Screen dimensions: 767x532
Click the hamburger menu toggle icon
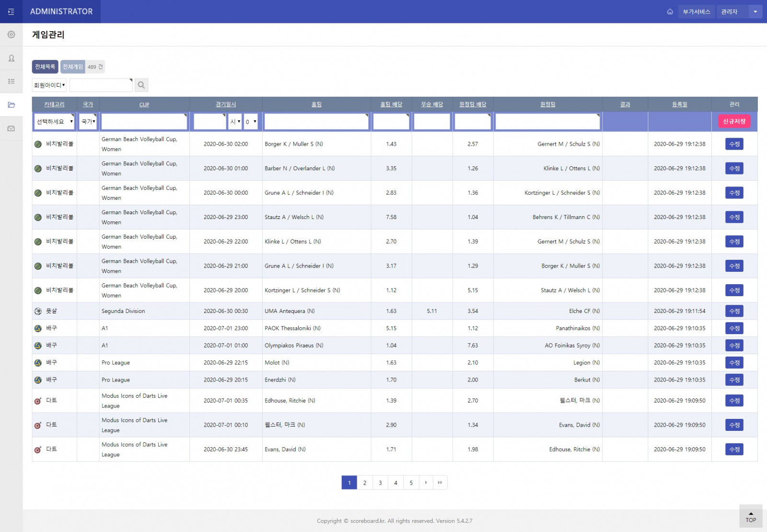(11, 12)
